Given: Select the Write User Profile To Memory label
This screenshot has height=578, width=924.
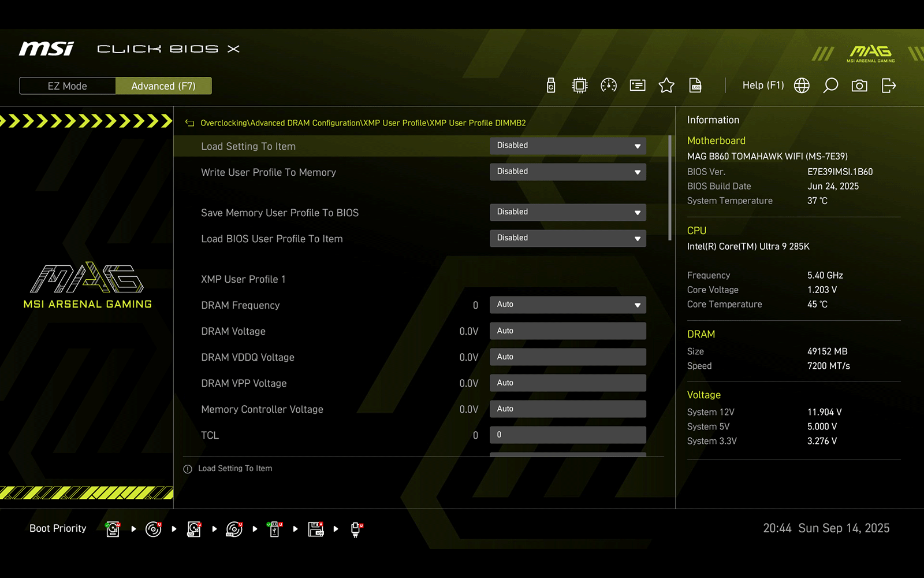Looking at the screenshot, I should [269, 173].
